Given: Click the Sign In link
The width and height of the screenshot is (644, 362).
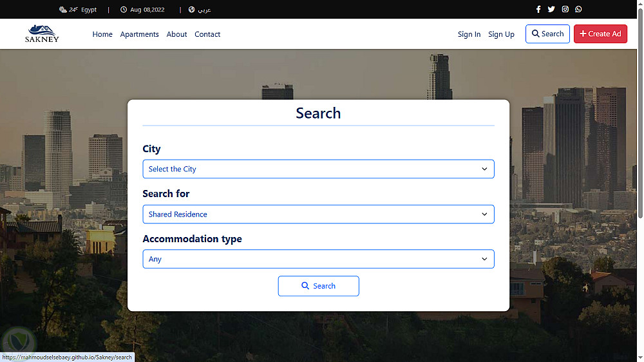Looking at the screenshot, I should pyautogui.click(x=469, y=34).
